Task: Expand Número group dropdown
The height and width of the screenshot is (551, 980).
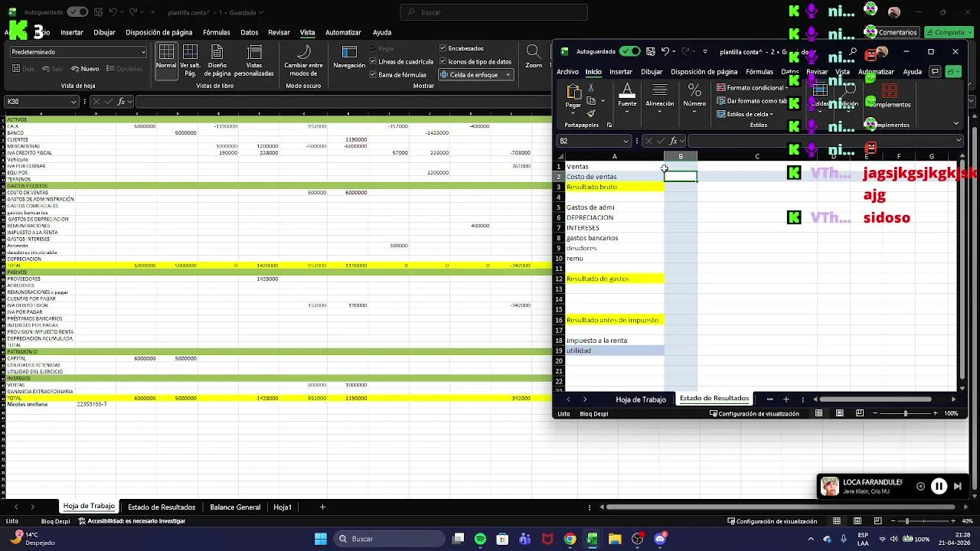Action: pos(694,112)
